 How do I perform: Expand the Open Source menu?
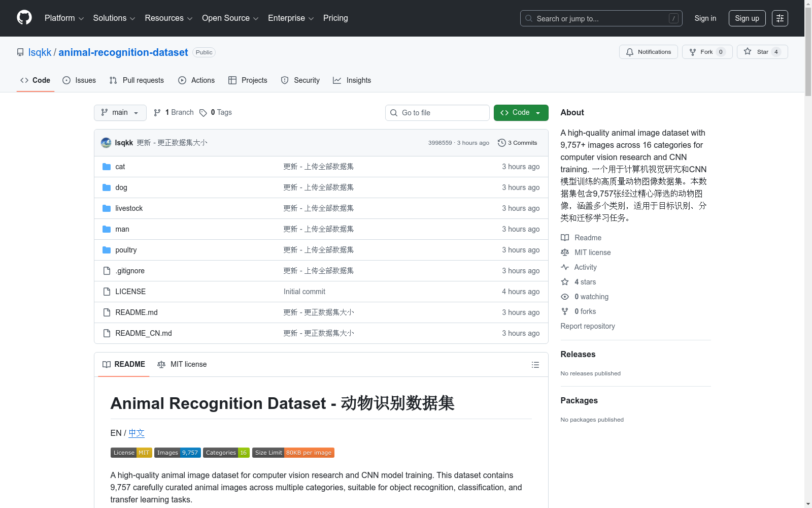tap(230, 18)
